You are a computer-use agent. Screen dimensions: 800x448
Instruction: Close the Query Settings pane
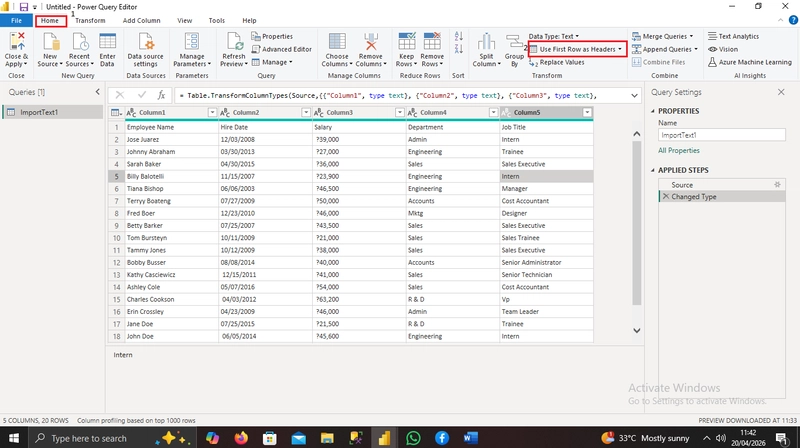tap(781, 92)
